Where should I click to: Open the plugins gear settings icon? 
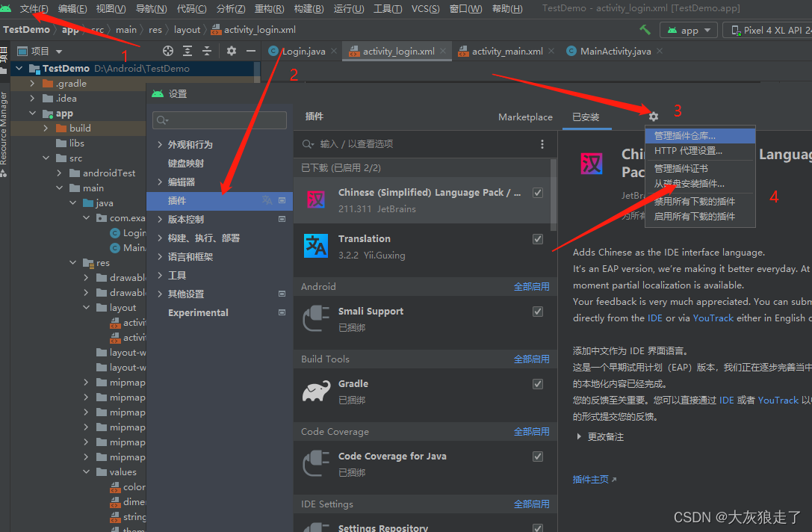(654, 117)
